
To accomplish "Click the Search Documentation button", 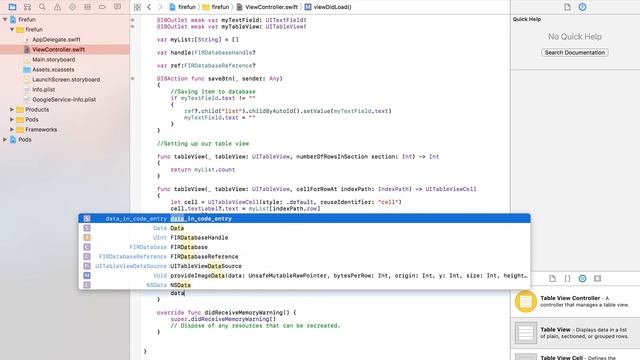I will pos(575,53).
